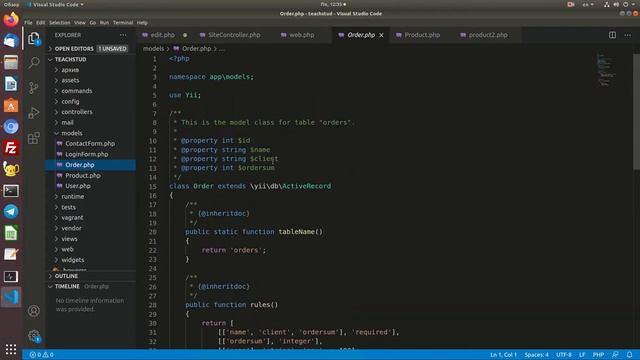The image size is (640, 360).
Task: Click the code minimap preview
Action: (607, 69)
